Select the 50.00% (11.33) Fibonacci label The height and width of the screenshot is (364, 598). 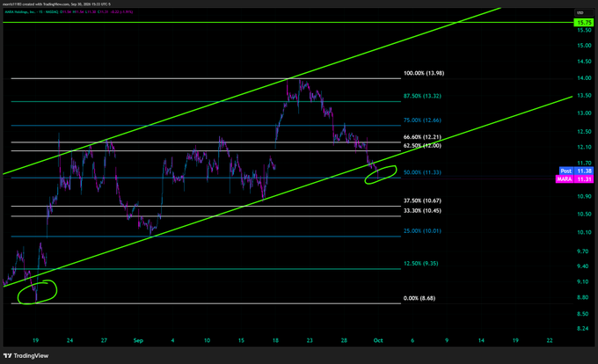pos(422,172)
